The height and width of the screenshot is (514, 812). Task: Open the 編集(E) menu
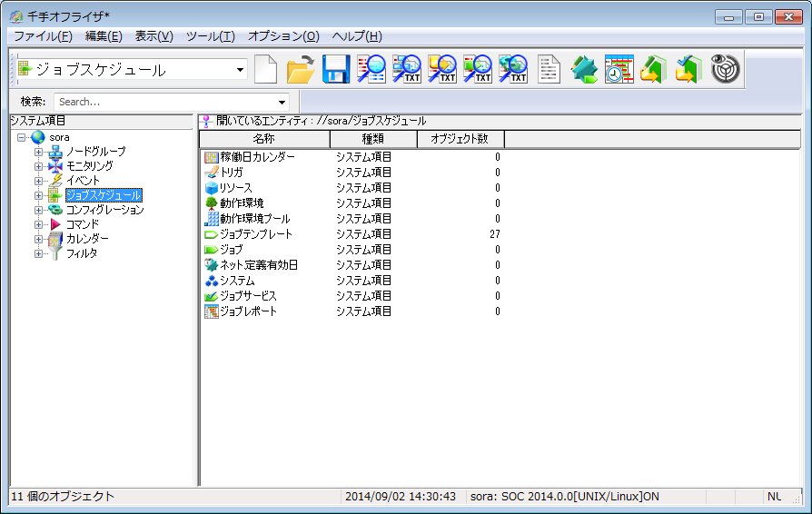click(x=104, y=36)
